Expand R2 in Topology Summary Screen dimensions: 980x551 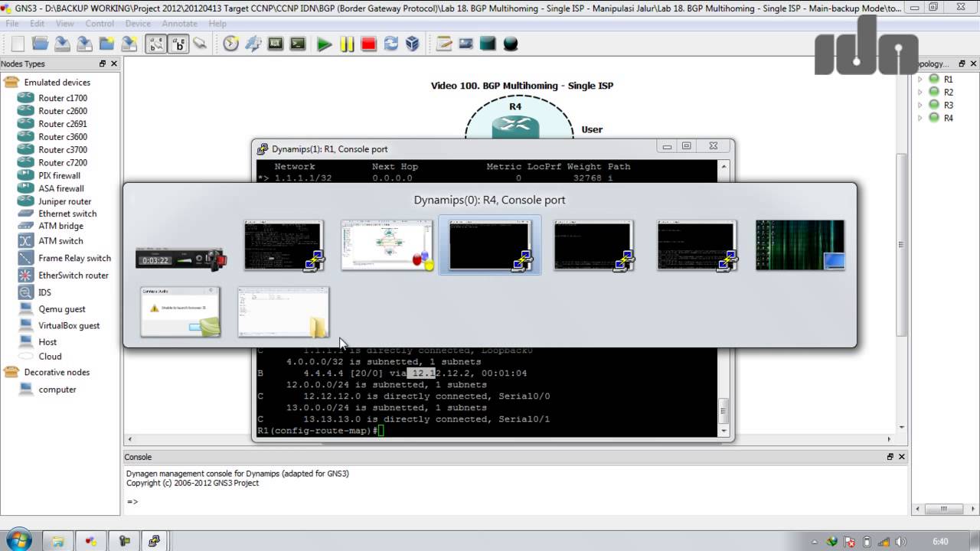[920, 92]
